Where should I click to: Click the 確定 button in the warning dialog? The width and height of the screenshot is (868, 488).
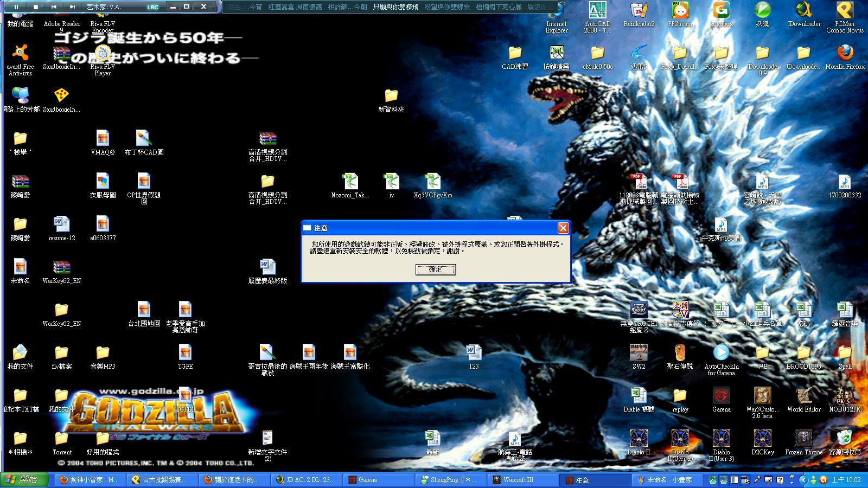(x=435, y=269)
